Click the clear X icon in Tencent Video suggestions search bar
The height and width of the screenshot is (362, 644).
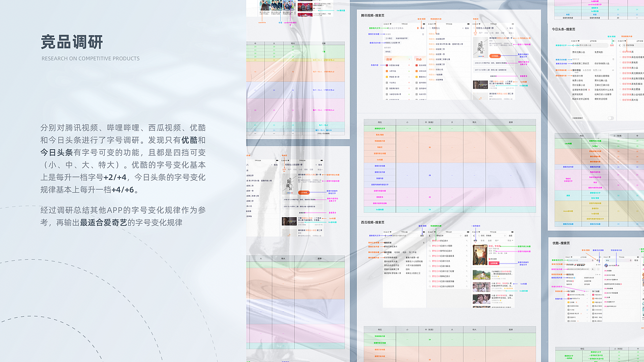pyautogui.click(x=463, y=28)
